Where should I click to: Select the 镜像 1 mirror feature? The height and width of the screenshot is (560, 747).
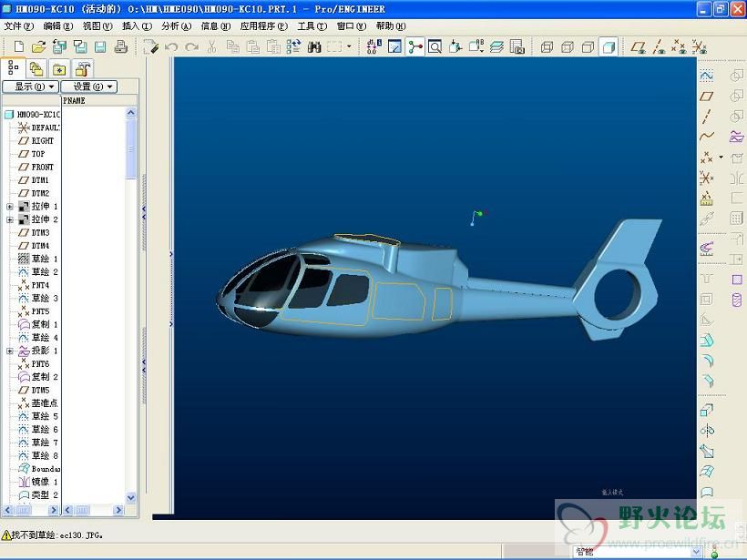click(38, 482)
